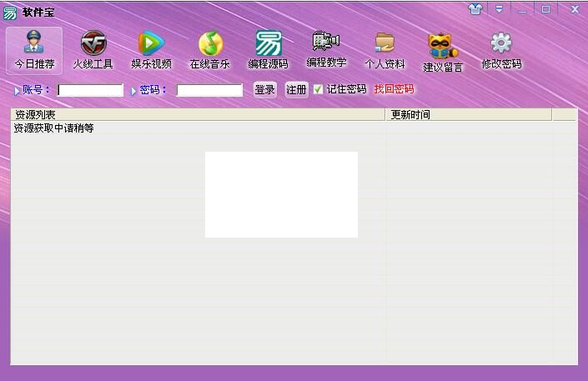Maximize the 软件宝 window
The image size is (588, 381).
[x=546, y=9]
